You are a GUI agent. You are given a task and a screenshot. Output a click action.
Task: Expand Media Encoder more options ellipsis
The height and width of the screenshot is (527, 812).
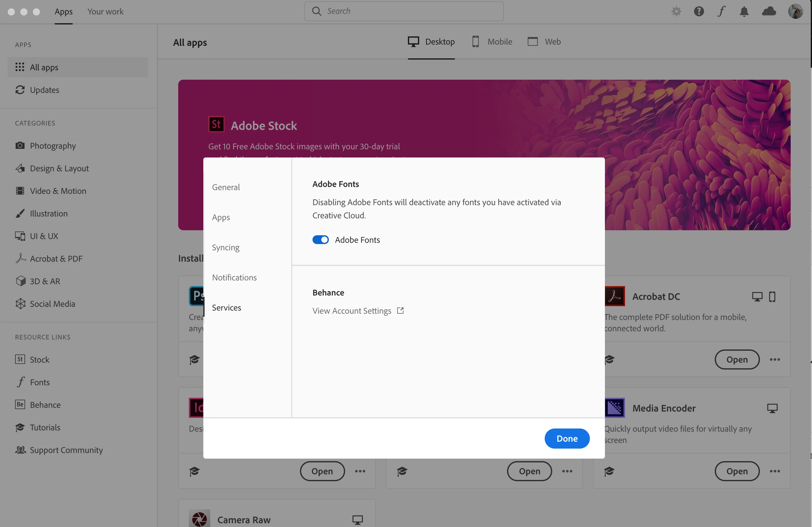pos(775,471)
